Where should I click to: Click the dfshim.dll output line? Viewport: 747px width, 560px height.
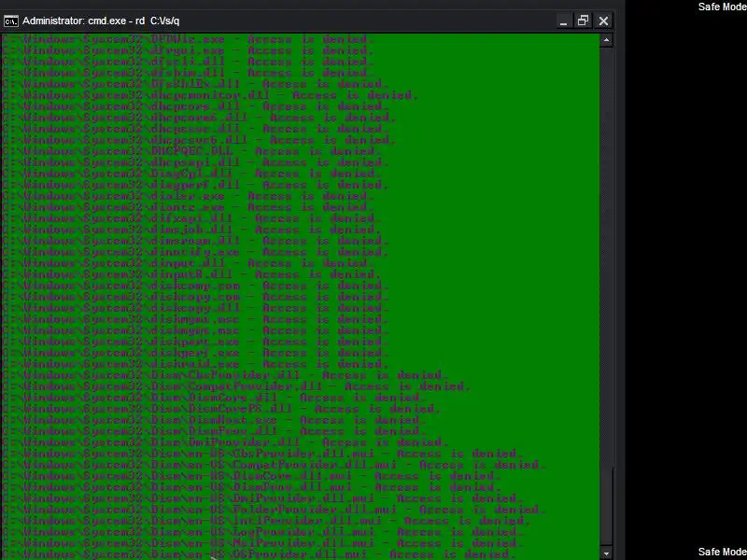188,73
